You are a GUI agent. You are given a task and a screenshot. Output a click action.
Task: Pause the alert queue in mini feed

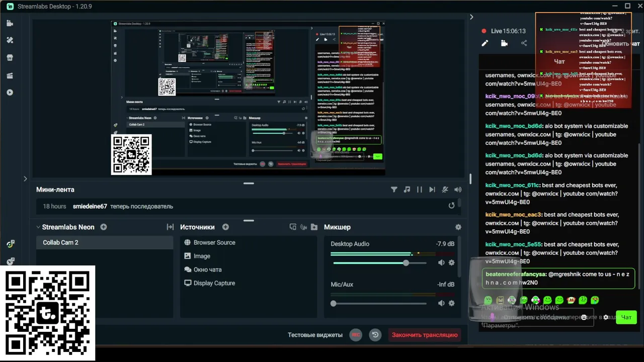[x=420, y=190]
